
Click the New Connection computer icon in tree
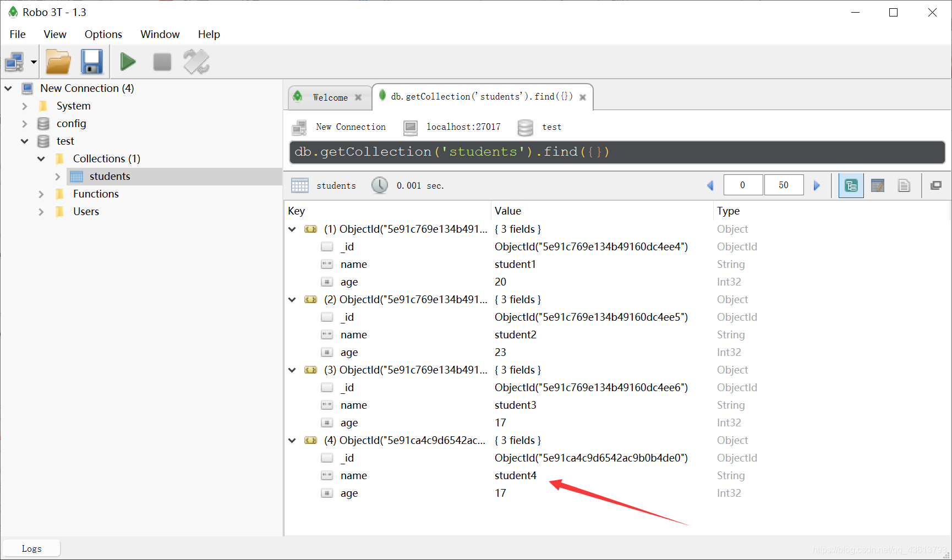click(27, 88)
